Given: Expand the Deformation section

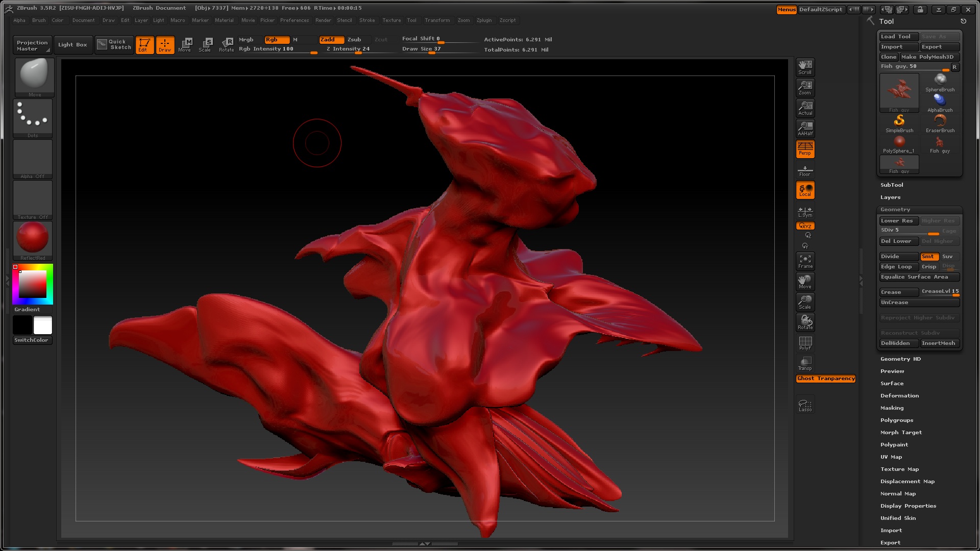Looking at the screenshot, I should point(899,396).
